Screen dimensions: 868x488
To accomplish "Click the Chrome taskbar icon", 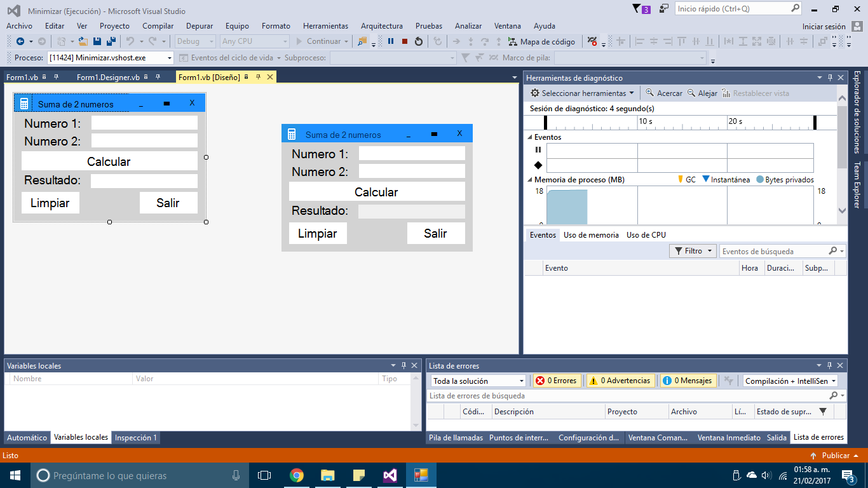I will tap(296, 475).
